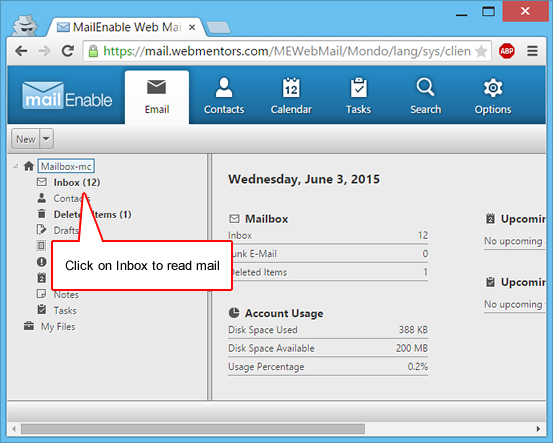Close the MailEnable Web Mail browser tab

[192, 27]
